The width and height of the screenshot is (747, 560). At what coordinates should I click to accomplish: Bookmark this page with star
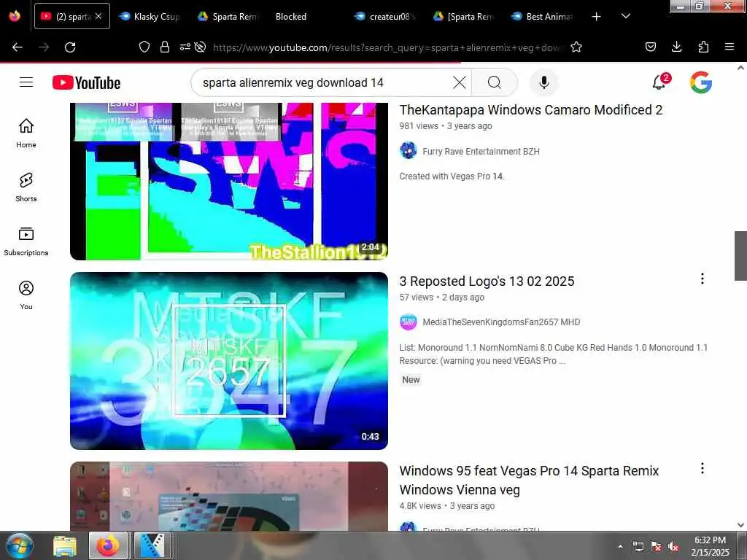(576, 47)
